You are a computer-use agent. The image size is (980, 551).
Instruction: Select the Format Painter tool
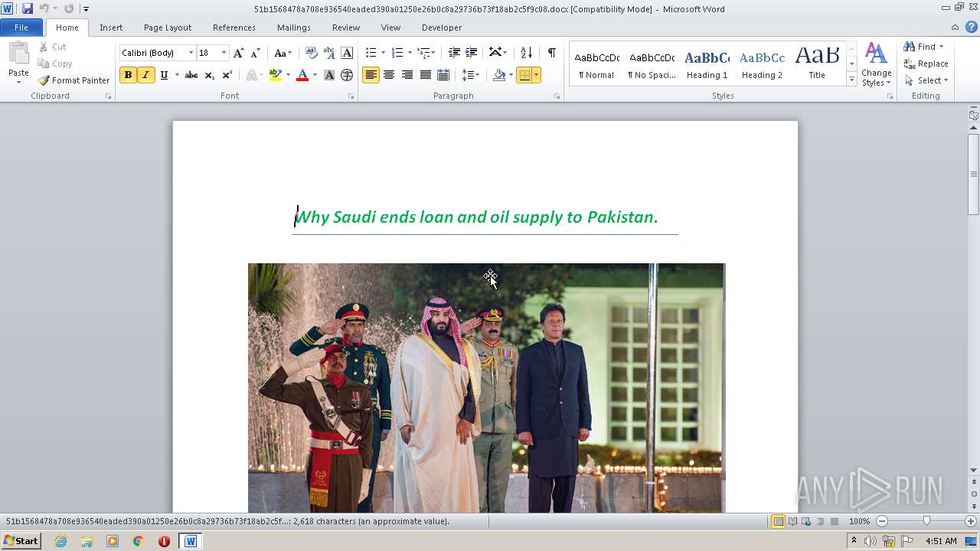point(74,80)
